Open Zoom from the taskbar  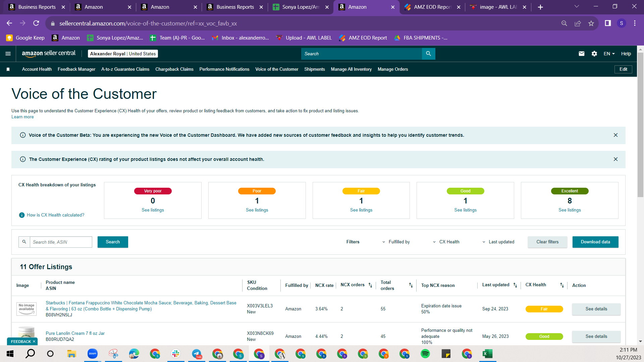[x=93, y=354]
